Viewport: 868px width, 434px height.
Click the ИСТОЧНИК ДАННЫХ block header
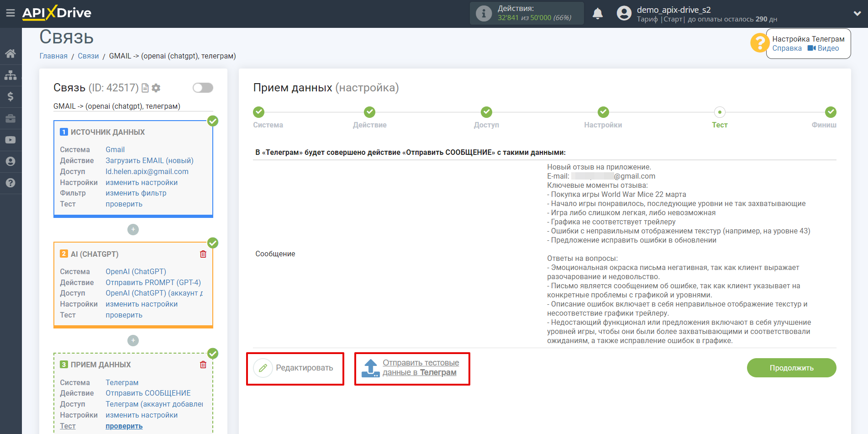pyautogui.click(x=108, y=132)
